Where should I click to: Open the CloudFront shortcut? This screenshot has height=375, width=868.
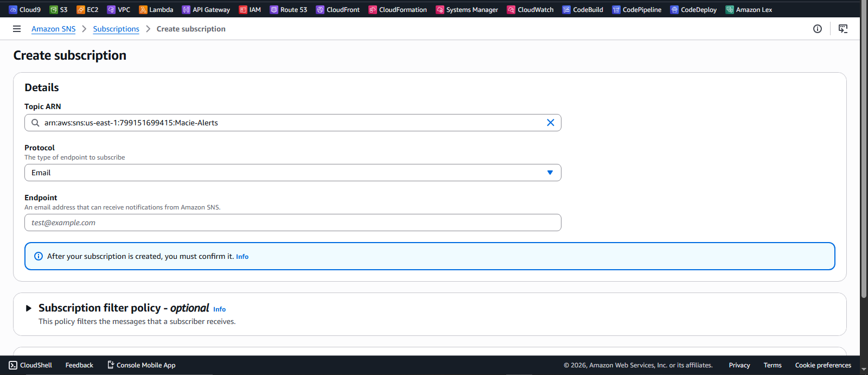coord(338,10)
